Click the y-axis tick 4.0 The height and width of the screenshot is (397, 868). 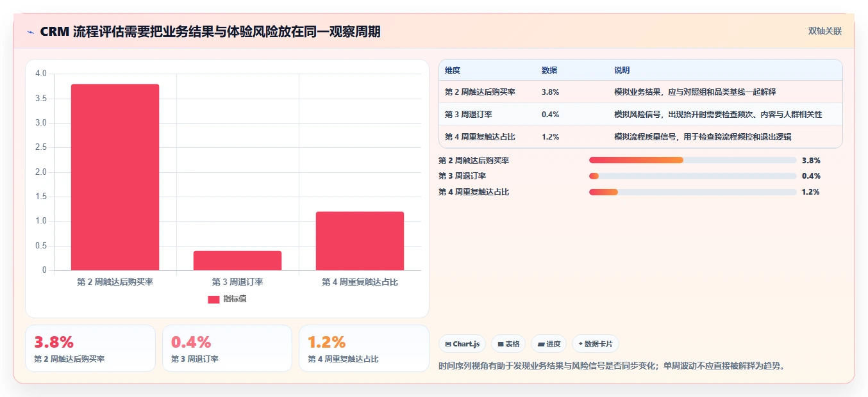[x=41, y=74]
